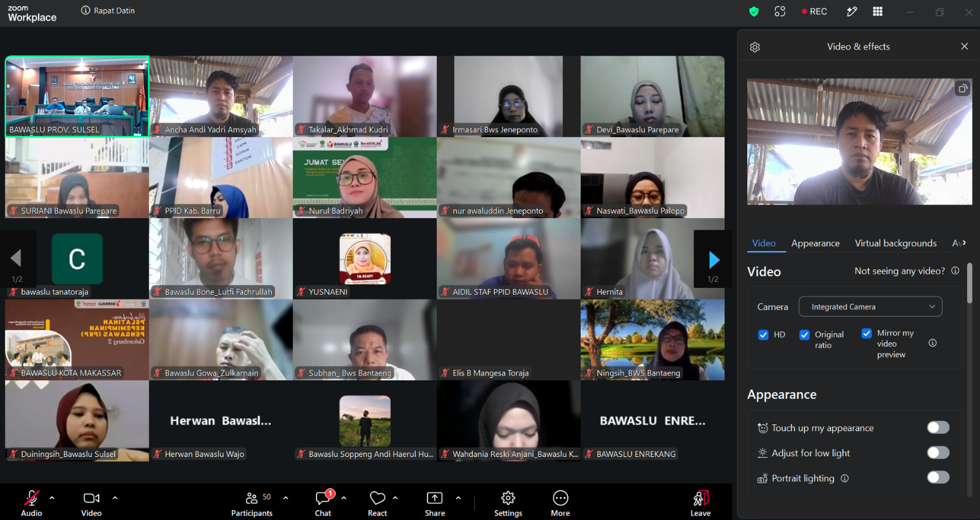Open meeting Settings in the toolbar
Image resolution: width=980 pixels, height=520 pixels.
click(508, 503)
